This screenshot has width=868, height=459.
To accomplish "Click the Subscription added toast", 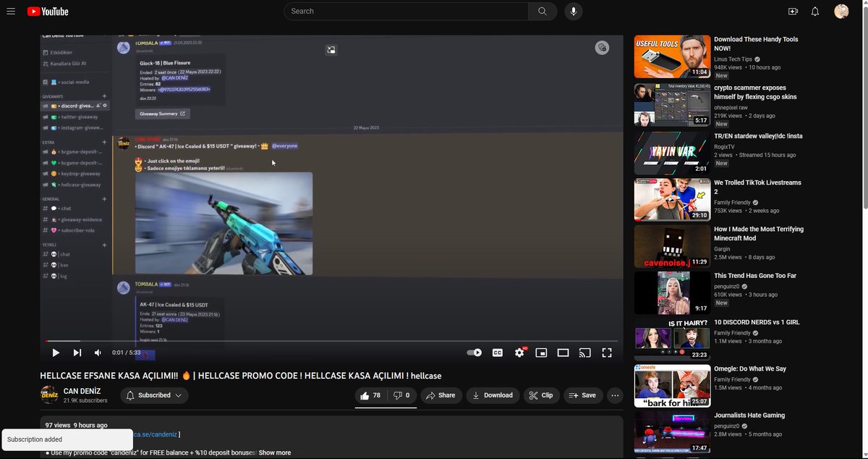I will coord(67,439).
